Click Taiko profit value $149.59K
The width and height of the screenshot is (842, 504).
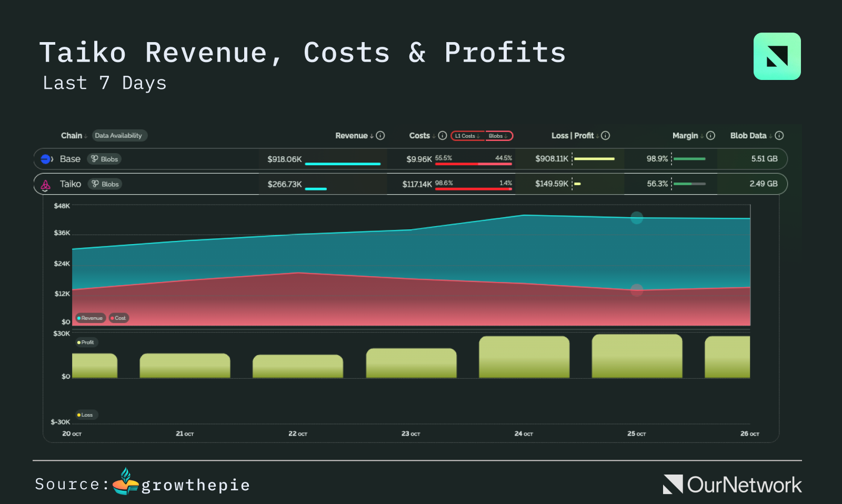coord(552,184)
